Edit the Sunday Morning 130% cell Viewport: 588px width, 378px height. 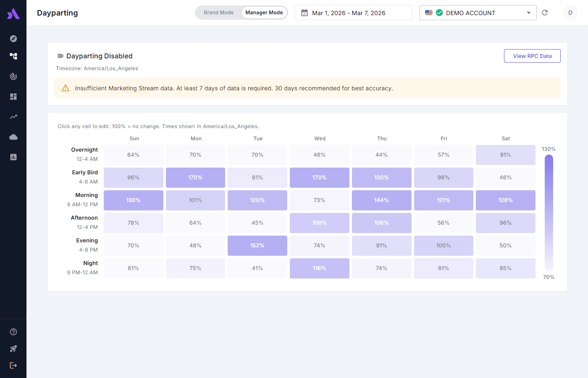[134, 200]
